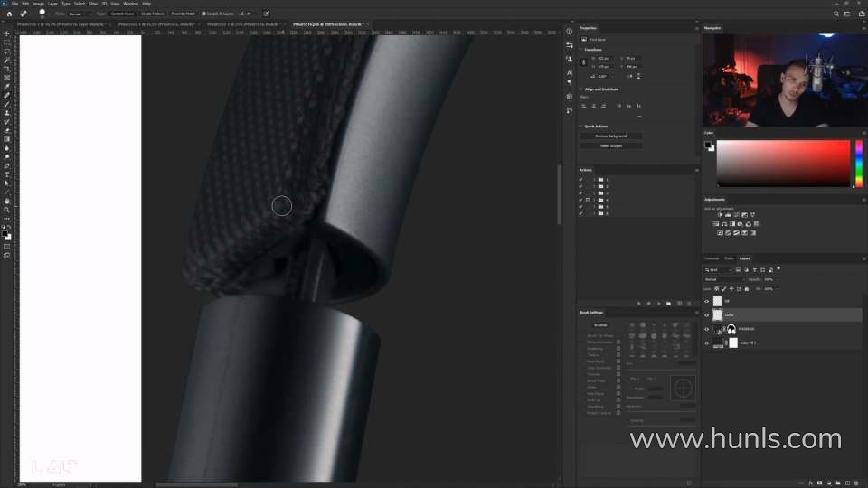Switch to the Paths tab
The height and width of the screenshot is (488, 868).
coord(729,258)
